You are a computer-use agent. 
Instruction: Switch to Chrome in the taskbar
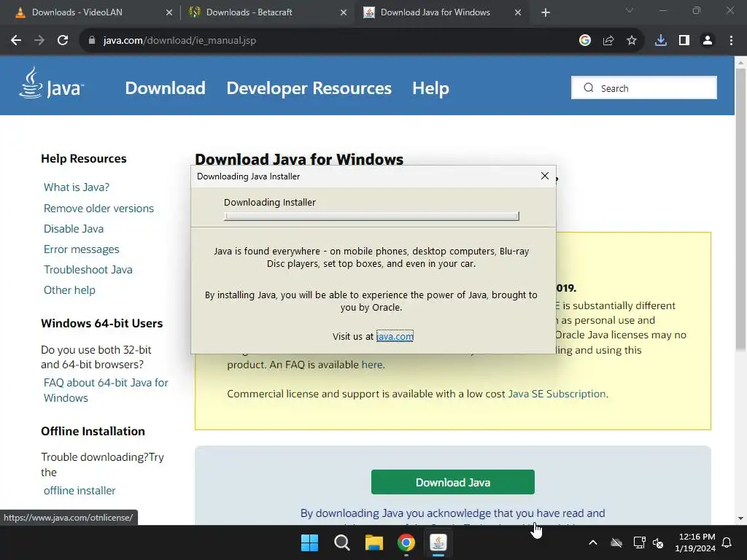click(406, 542)
